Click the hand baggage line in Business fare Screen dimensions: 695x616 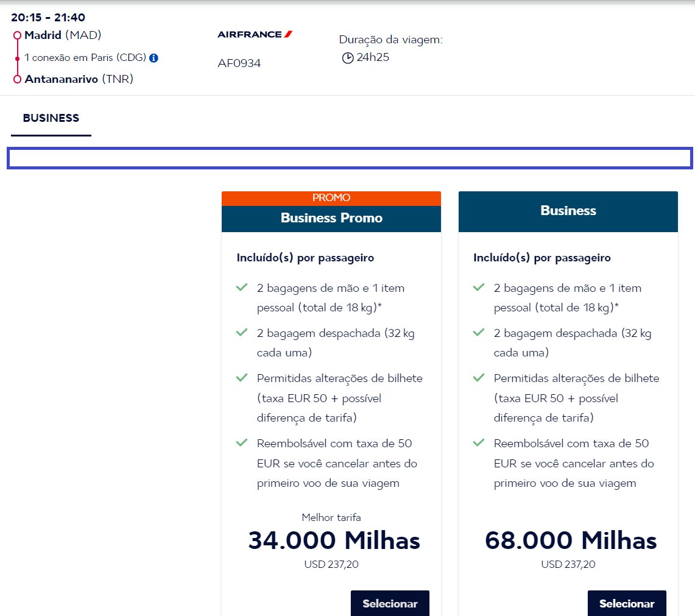point(567,297)
